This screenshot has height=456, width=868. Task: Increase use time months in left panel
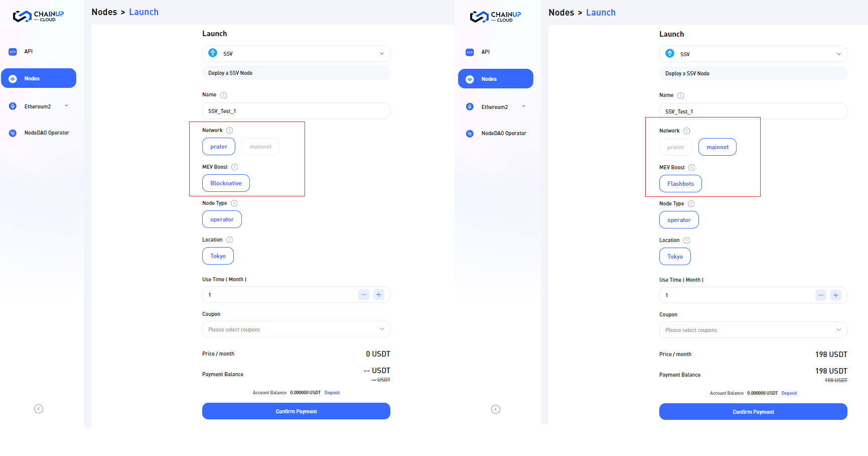pyautogui.click(x=379, y=295)
